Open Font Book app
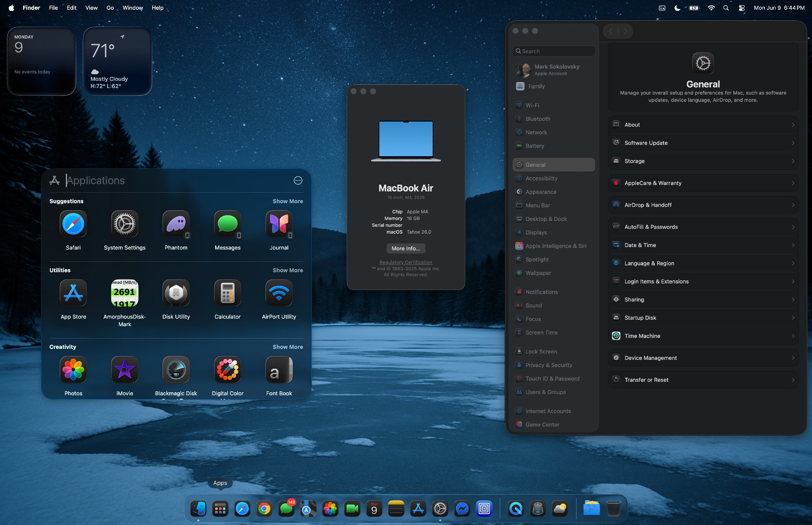The image size is (812, 525). (279, 370)
